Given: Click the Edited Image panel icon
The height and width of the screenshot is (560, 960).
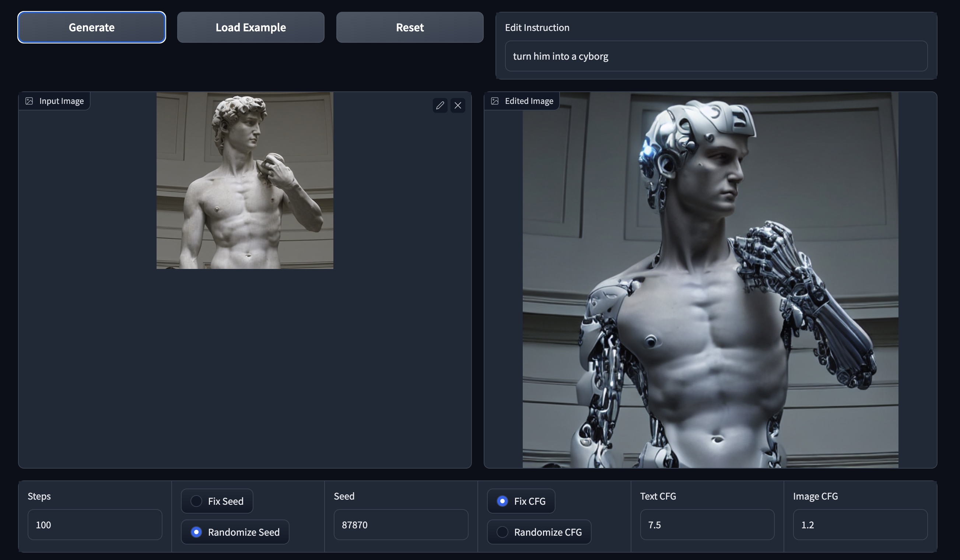Looking at the screenshot, I should click(495, 101).
